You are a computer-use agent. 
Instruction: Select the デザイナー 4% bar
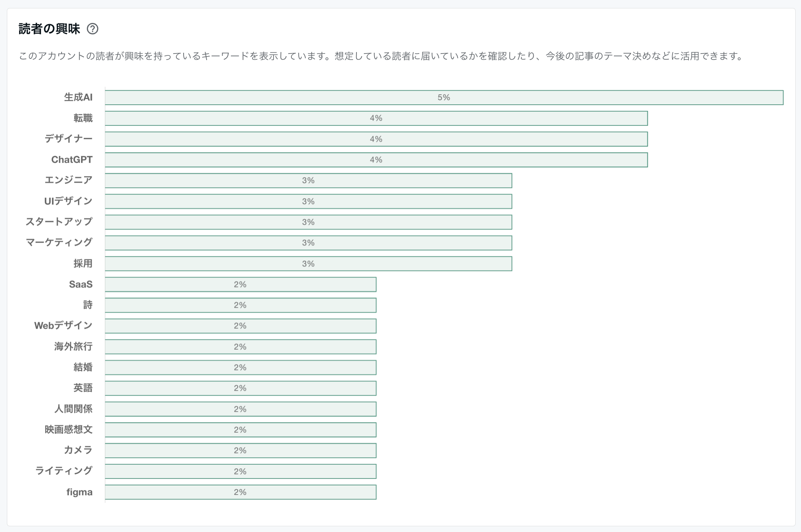[x=376, y=139]
